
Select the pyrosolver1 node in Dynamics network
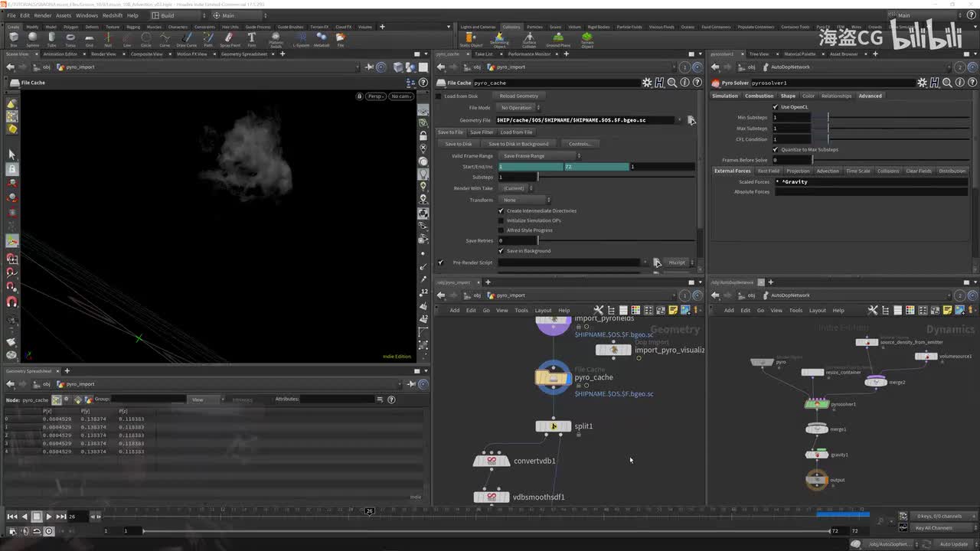pyautogui.click(x=817, y=404)
